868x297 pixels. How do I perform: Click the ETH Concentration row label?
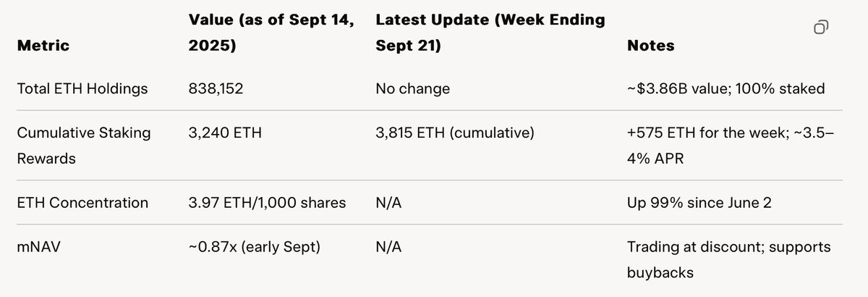click(x=82, y=202)
